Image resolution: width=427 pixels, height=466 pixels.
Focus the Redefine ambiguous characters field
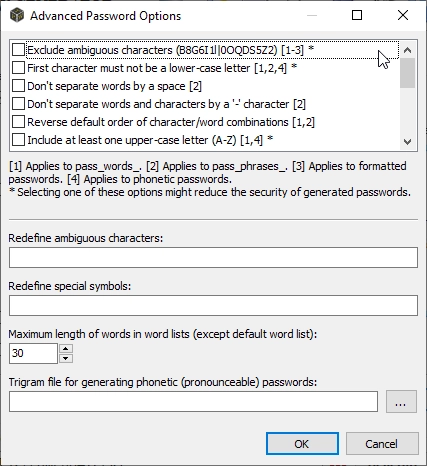pyautogui.click(x=213, y=257)
